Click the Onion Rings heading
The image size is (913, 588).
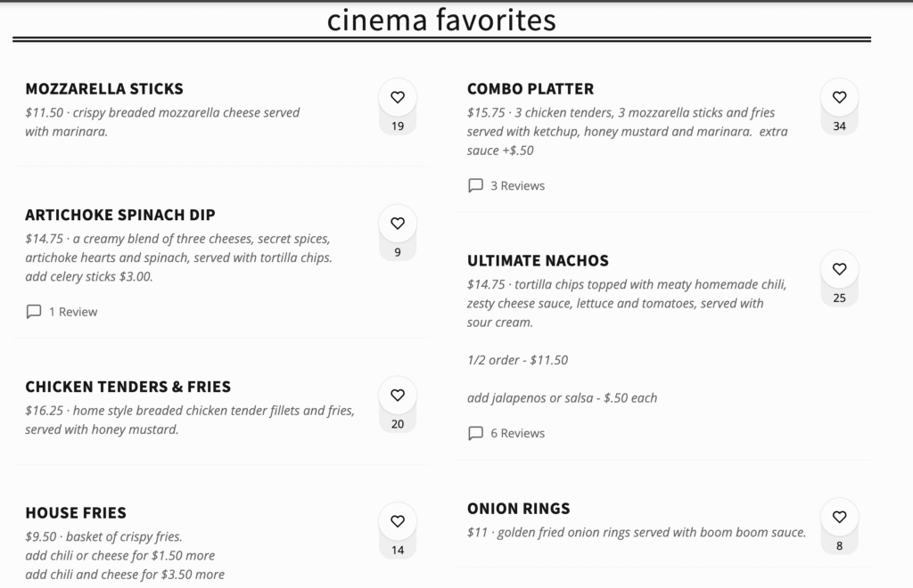519,509
